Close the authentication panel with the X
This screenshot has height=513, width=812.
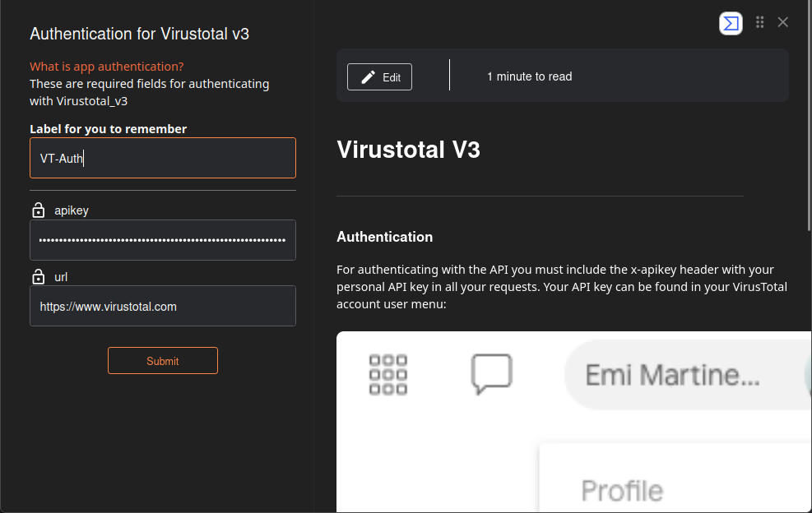(x=783, y=22)
